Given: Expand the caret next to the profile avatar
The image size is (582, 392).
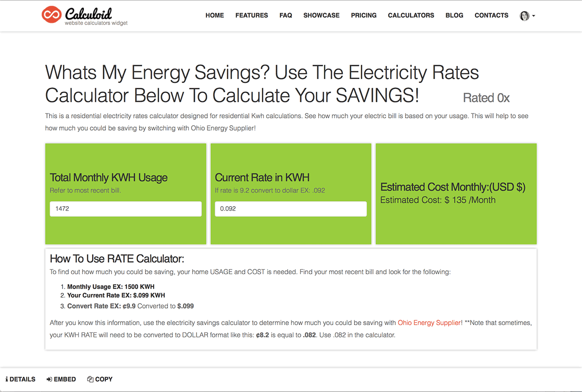Looking at the screenshot, I should [x=533, y=16].
